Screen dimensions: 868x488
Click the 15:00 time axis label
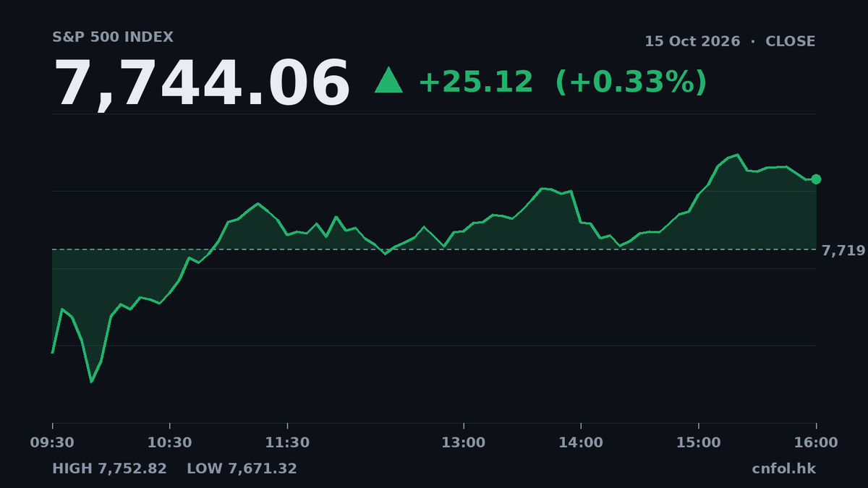[699, 442]
